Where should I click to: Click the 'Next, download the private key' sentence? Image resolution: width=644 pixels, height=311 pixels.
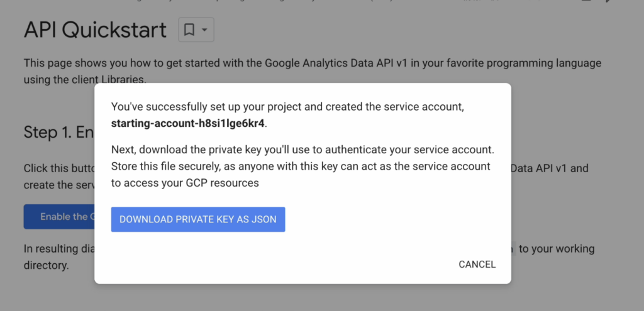click(303, 150)
